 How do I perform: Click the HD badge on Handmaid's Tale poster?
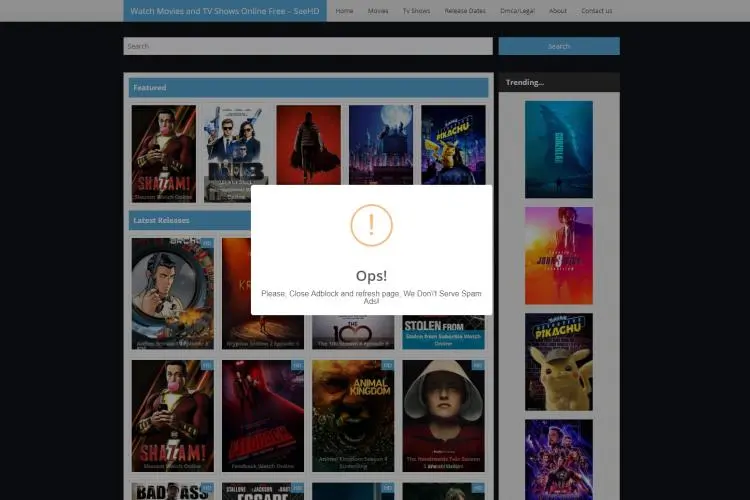pos(478,366)
